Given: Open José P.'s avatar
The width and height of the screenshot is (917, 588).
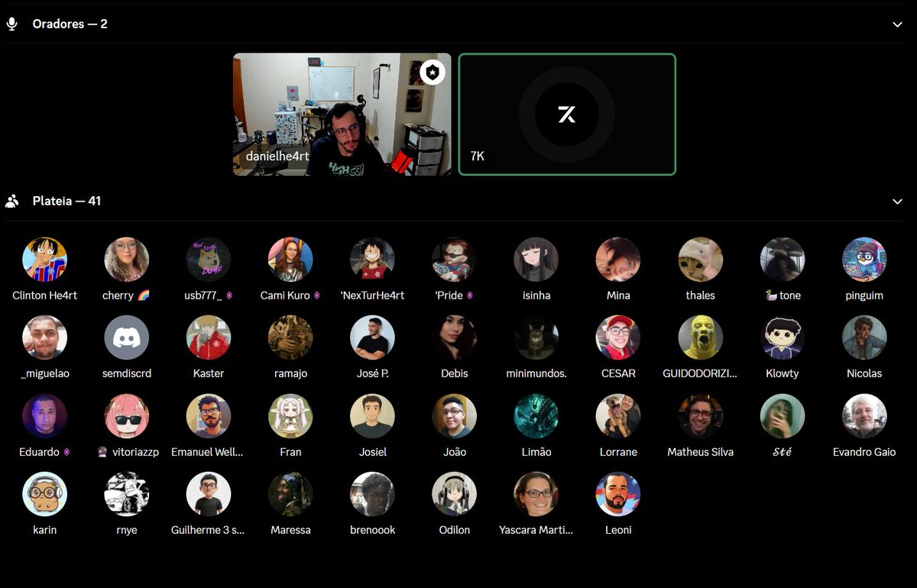Looking at the screenshot, I should pos(372,338).
